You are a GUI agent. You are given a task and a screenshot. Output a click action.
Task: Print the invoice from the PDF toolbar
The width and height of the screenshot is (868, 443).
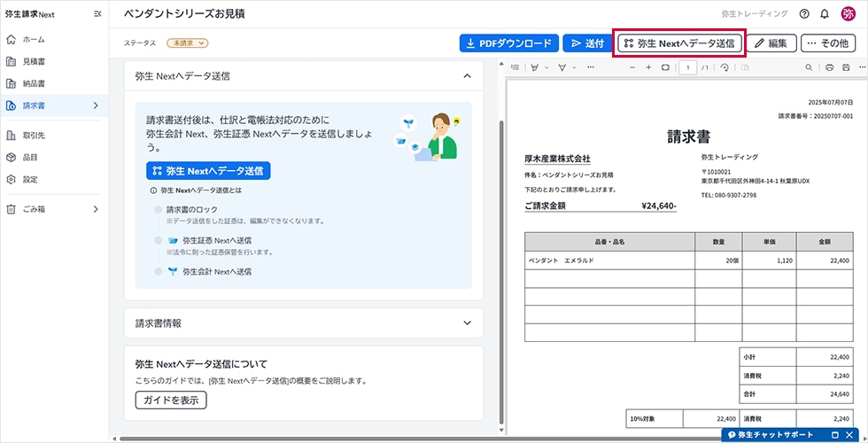point(829,67)
